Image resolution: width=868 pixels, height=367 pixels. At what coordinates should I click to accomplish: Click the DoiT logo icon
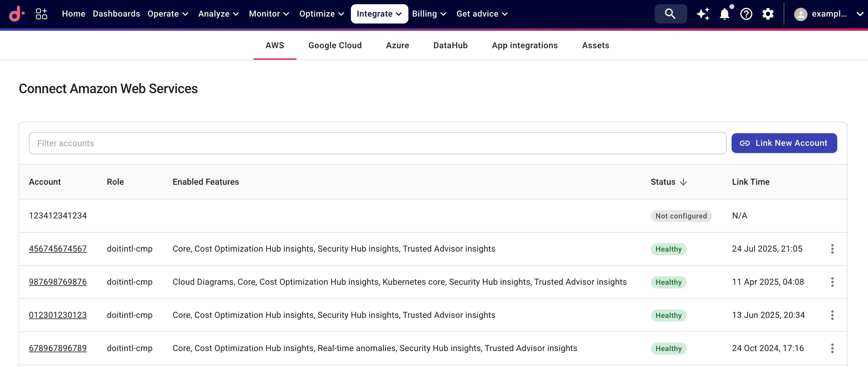click(x=16, y=14)
